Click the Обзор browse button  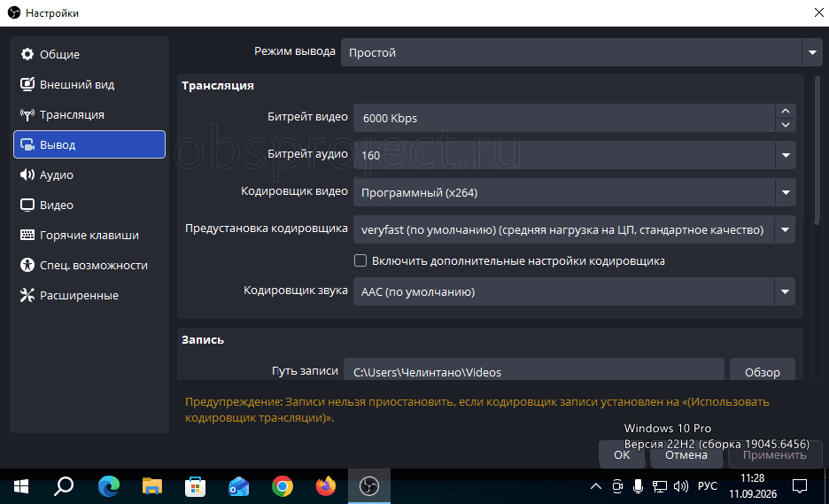[x=763, y=372]
